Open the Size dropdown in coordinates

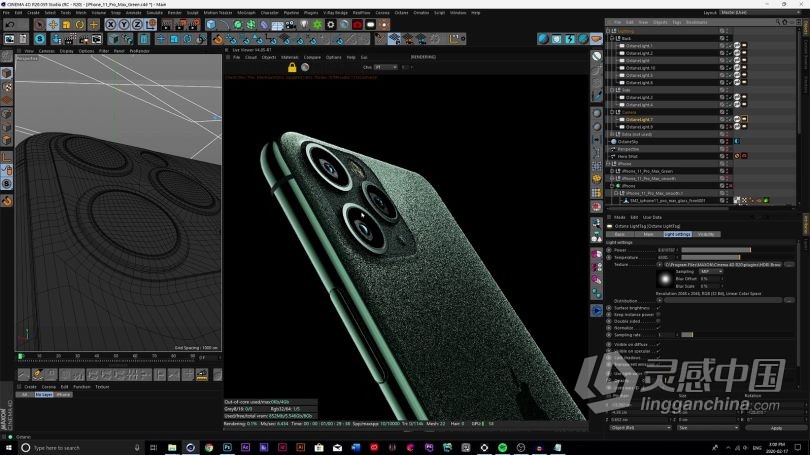(708, 428)
